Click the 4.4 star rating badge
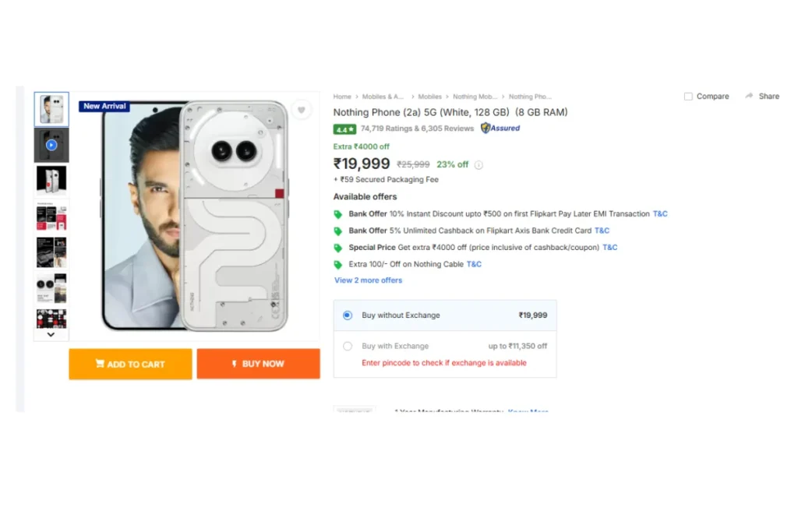 point(344,129)
